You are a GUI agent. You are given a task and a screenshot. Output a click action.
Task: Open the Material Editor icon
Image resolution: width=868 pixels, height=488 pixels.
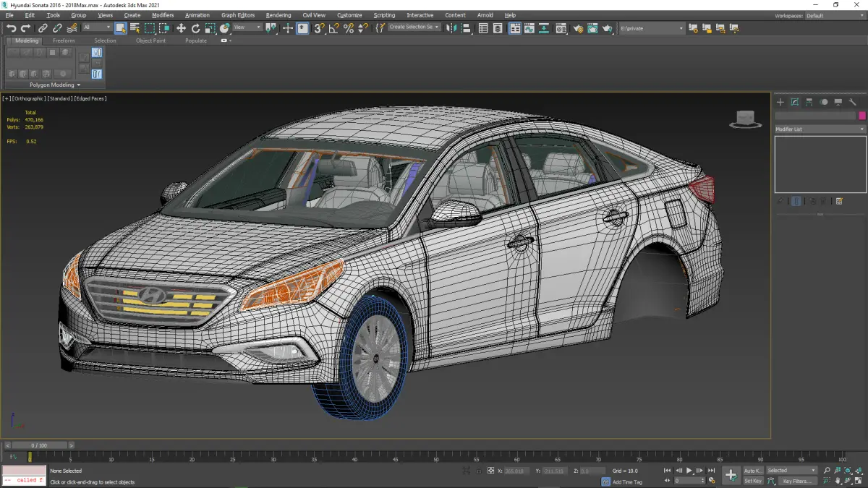(x=561, y=28)
